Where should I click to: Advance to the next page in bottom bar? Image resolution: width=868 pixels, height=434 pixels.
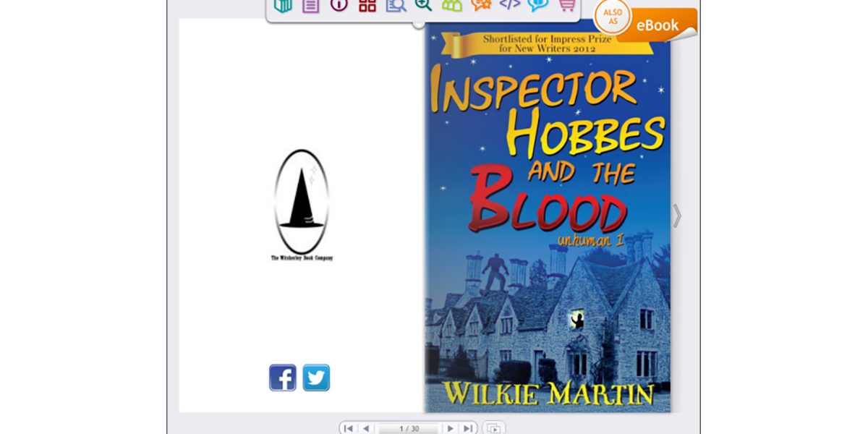click(451, 428)
